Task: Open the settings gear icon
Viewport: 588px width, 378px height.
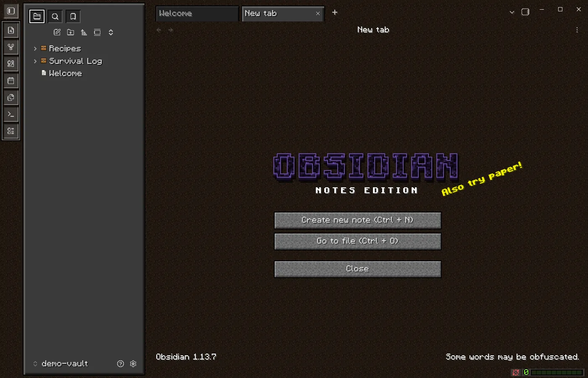Action: pos(133,364)
